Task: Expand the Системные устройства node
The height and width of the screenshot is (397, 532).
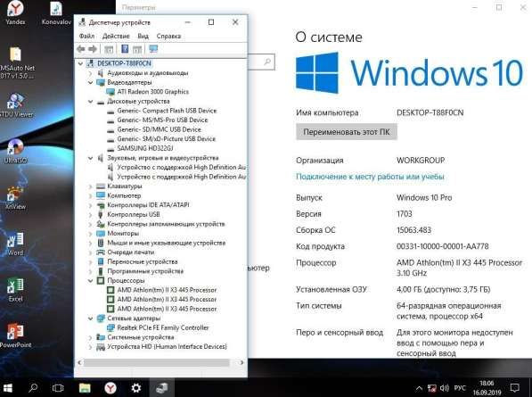Action: pyautogui.click(x=90, y=337)
